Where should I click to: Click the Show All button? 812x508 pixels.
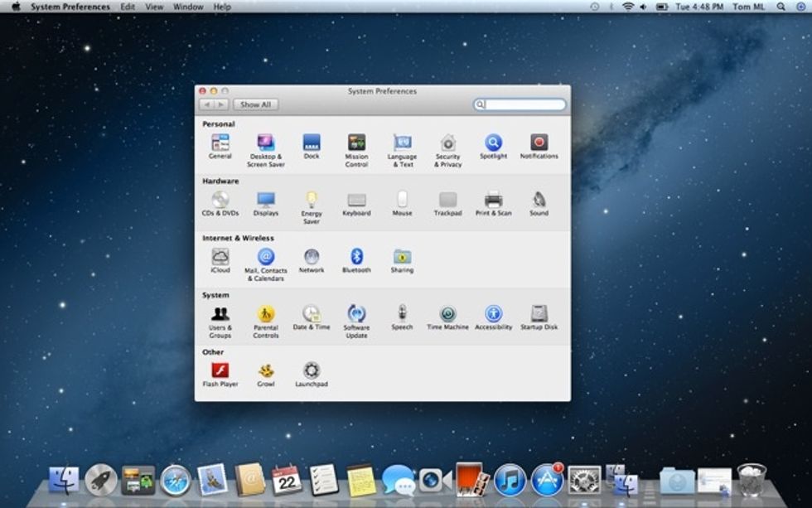tap(255, 104)
